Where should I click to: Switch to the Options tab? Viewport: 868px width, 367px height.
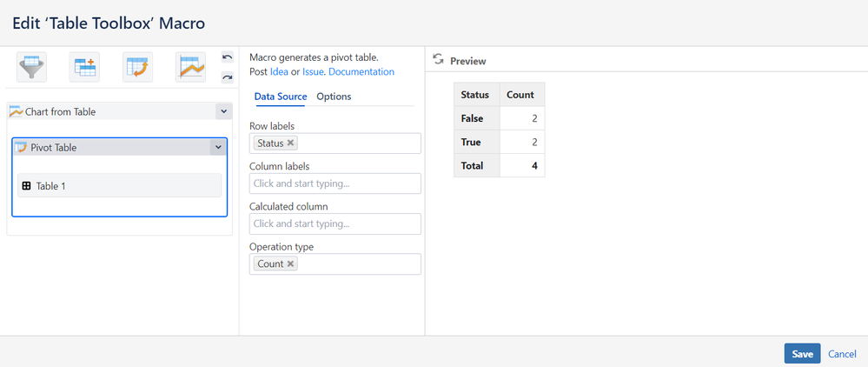click(334, 97)
